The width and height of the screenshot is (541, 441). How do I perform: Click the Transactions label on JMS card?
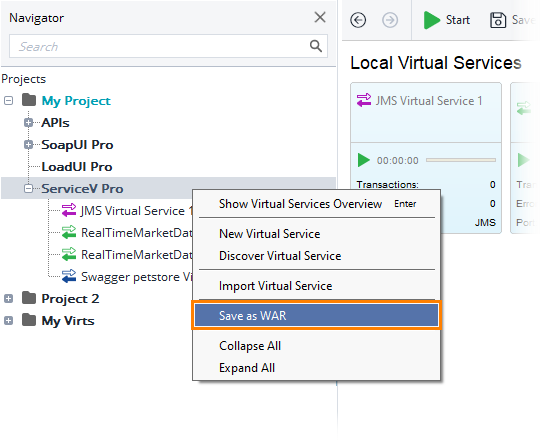coord(387,185)
